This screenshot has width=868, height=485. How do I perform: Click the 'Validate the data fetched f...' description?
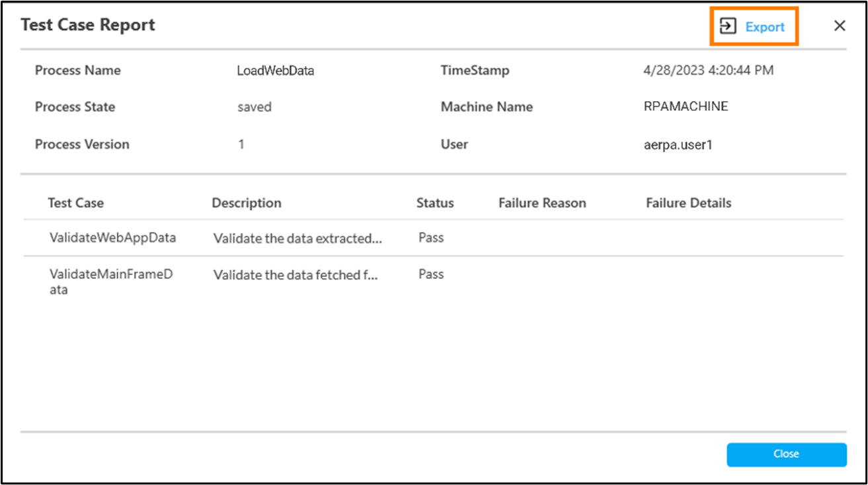tap(296, 275)
